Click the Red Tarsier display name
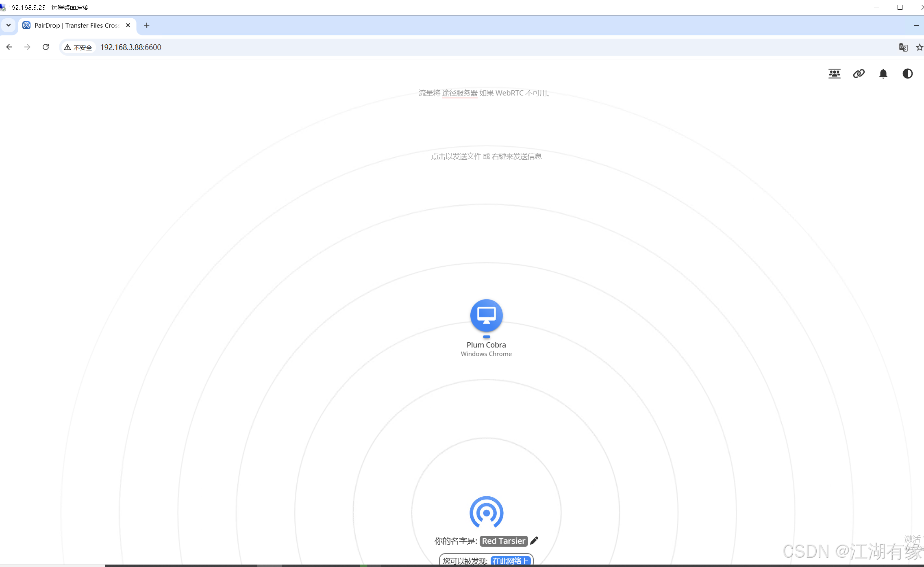The image size is (924, 567). coord(503,541)
